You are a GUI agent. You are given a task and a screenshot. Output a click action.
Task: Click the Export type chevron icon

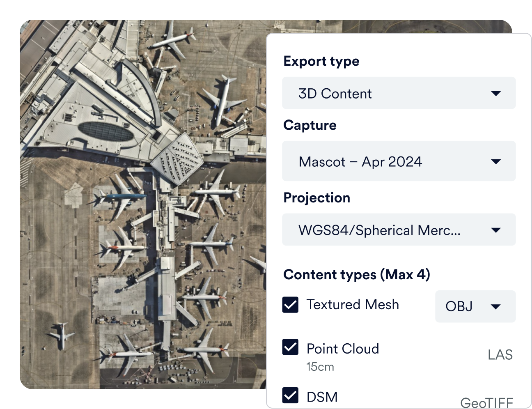497,93
